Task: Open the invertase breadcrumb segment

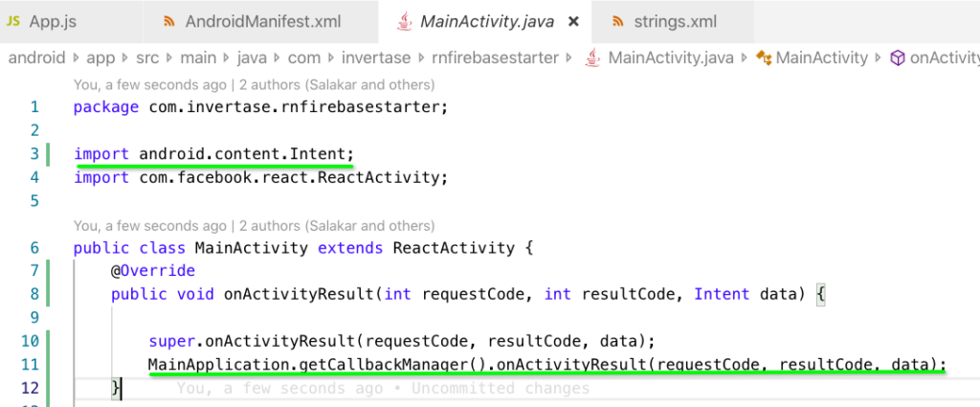Action: point(376,58)
